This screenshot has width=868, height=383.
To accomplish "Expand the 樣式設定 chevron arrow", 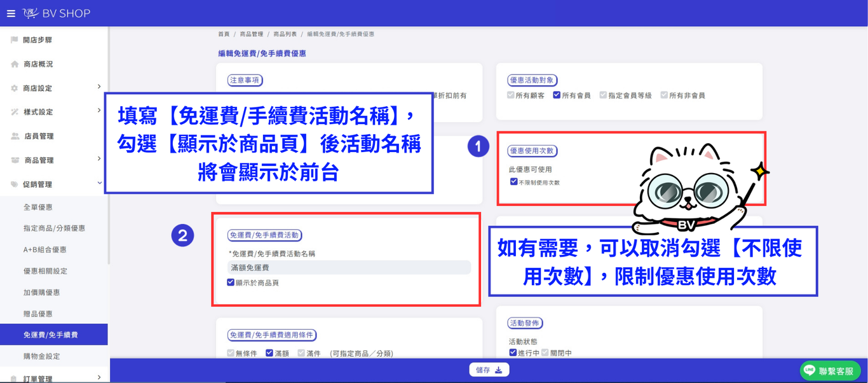I will coord(99,111).
